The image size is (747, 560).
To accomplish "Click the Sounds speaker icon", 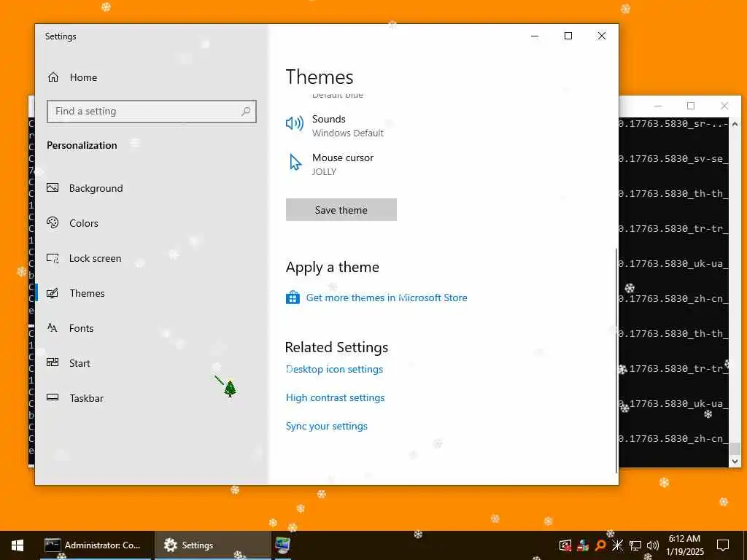I will point(295,124).
